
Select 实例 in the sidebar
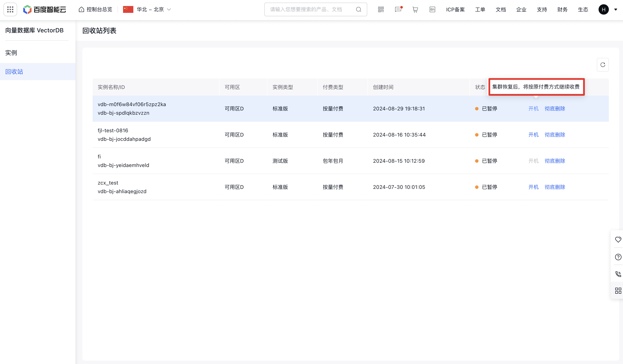pyautogui.click(x=38, y=53)
